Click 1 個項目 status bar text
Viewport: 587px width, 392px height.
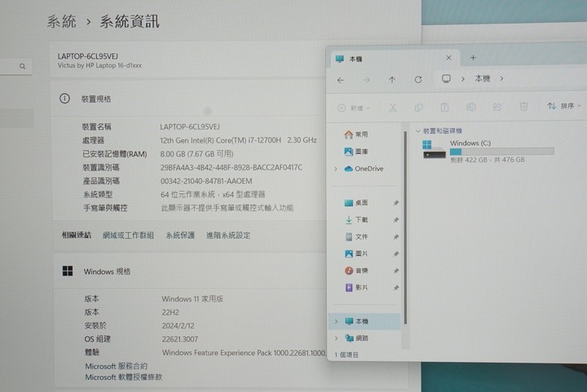point(346,355)
